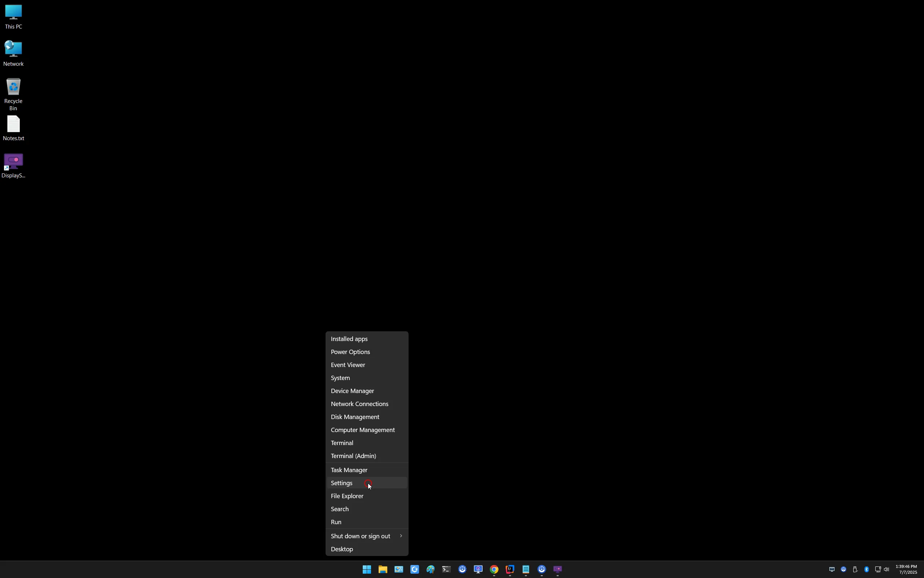Screen dimensions: 924x578
Task: Switch to the purple DisplaySwitch taskbar icon
Action: [558, 570]
